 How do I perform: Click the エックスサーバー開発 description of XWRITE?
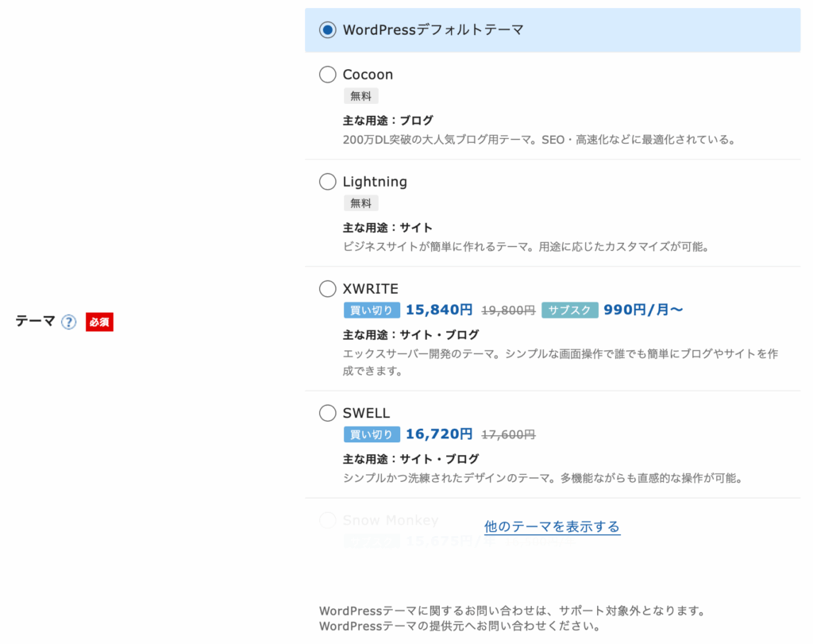[561, 362]
